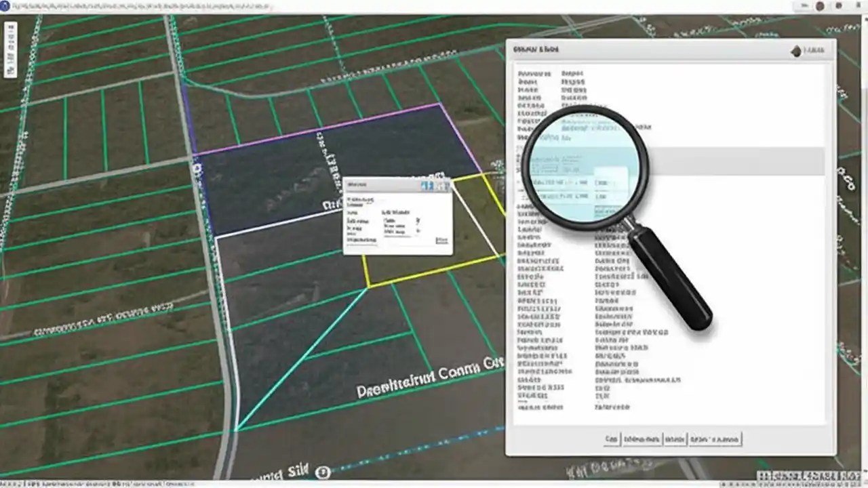Screen dimensions: 868x488
Task: Select the second blue icon in the popup toolbar
Action: pos(433,185)
